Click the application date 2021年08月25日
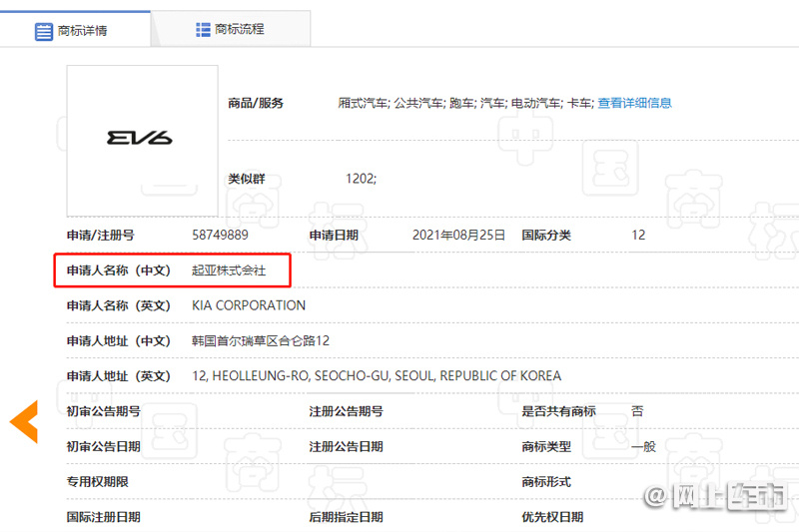This screenshot has width=799, height=532. click(x=458, y=236)
